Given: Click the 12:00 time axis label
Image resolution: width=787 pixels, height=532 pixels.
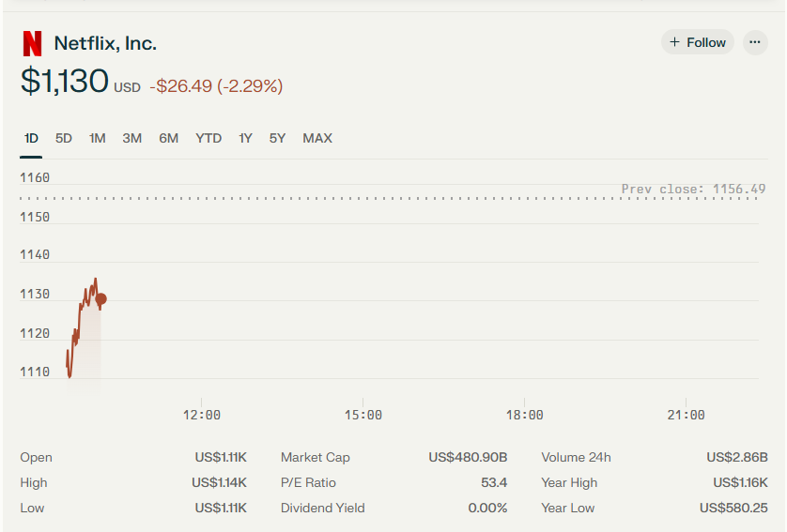Looking at the screenshot, I should 201,415.
